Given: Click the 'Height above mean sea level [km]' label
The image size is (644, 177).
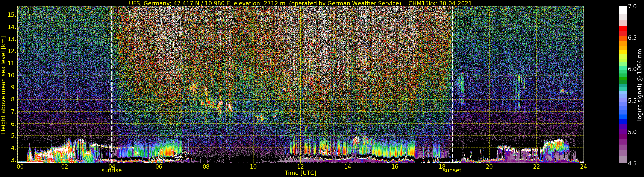Looking at the screenshot, I should tap(3, 85).
